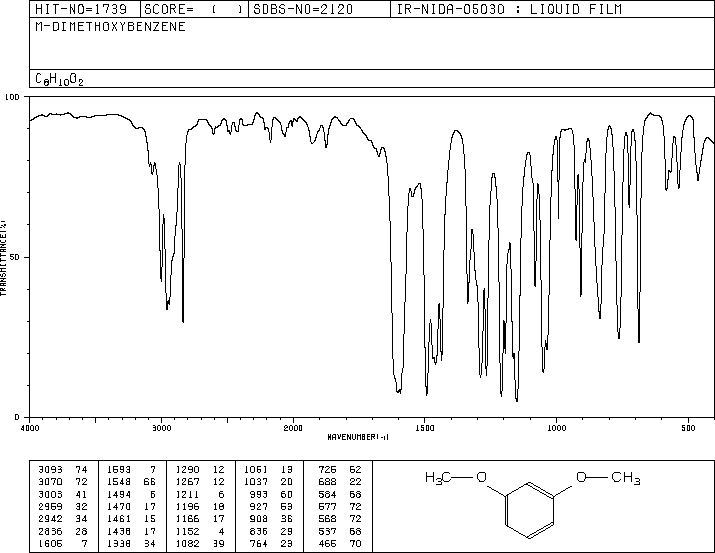This screenshot has height=553, width=715.
Task: Click the benzene ring in the structure
Action: [x=530, y=511]
